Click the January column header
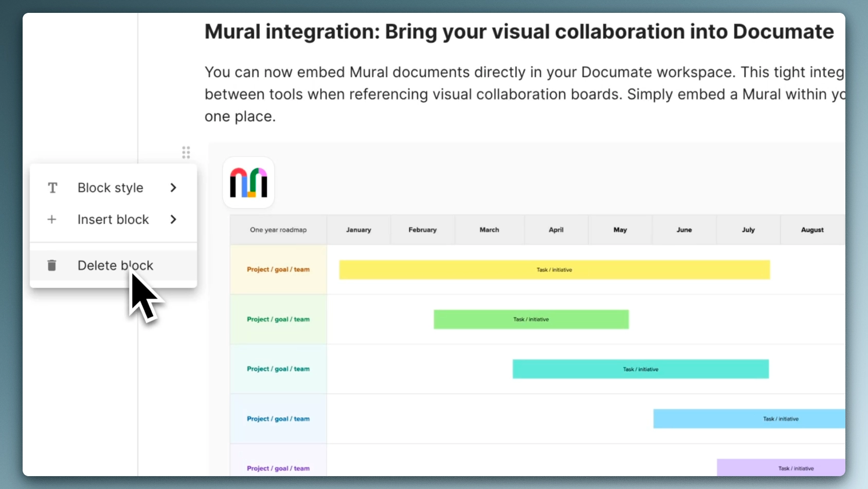This screenshot has height=489, width=868. coord(358,230)
